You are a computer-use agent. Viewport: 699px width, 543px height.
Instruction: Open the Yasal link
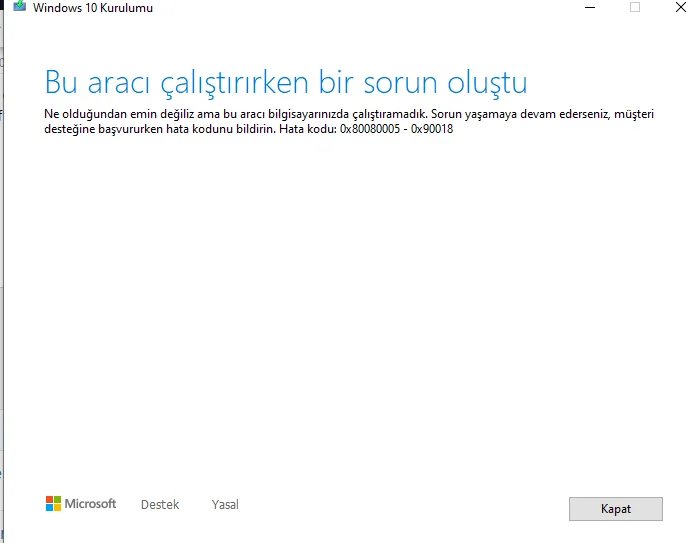pos(225,505)
